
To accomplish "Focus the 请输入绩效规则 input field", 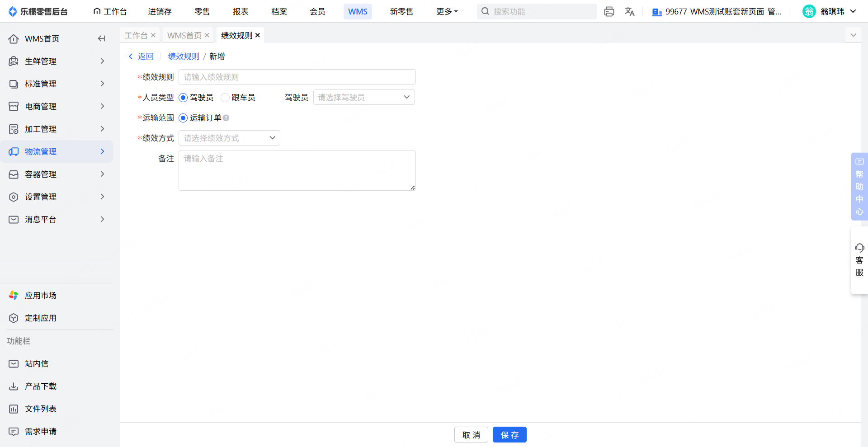I will (297, 77).
